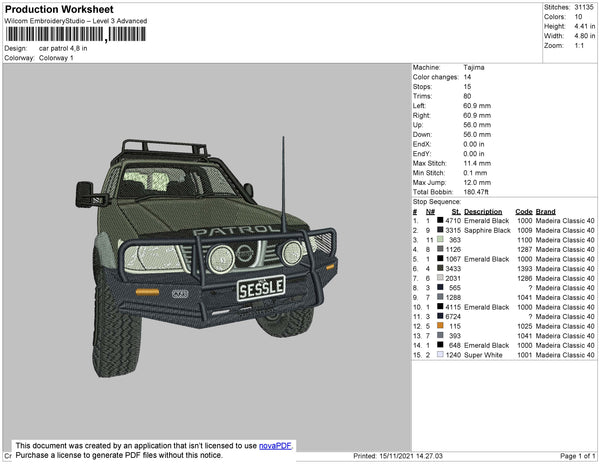Click the swatch for stop 7 code 1286
600x464 pixels.
click(440, 278)
